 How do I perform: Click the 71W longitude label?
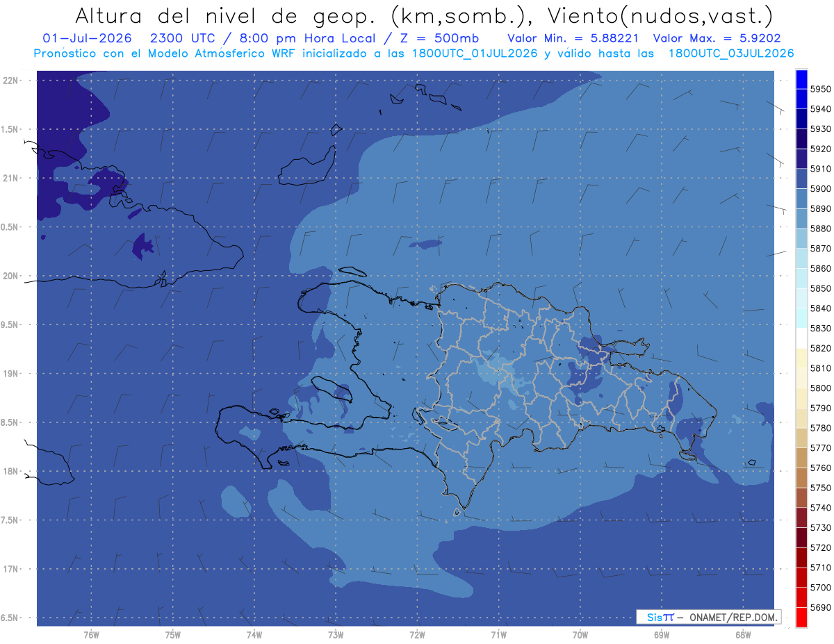coord(498,634)
